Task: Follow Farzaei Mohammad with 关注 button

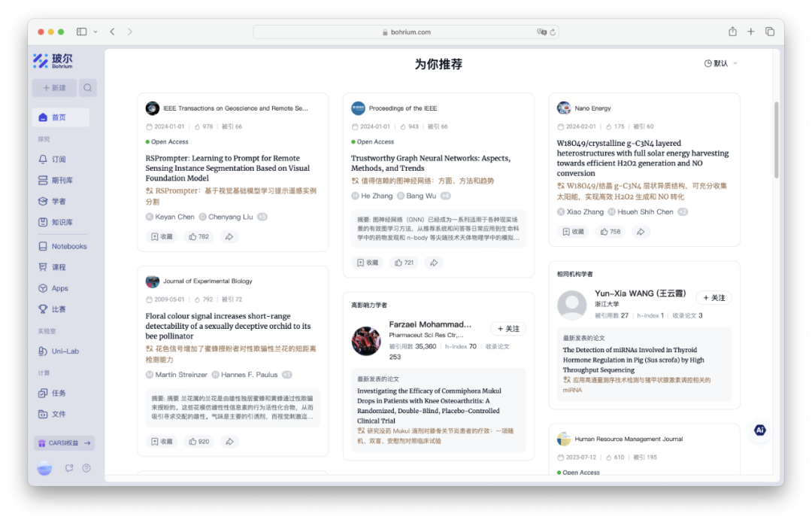Action: point(508,329)
